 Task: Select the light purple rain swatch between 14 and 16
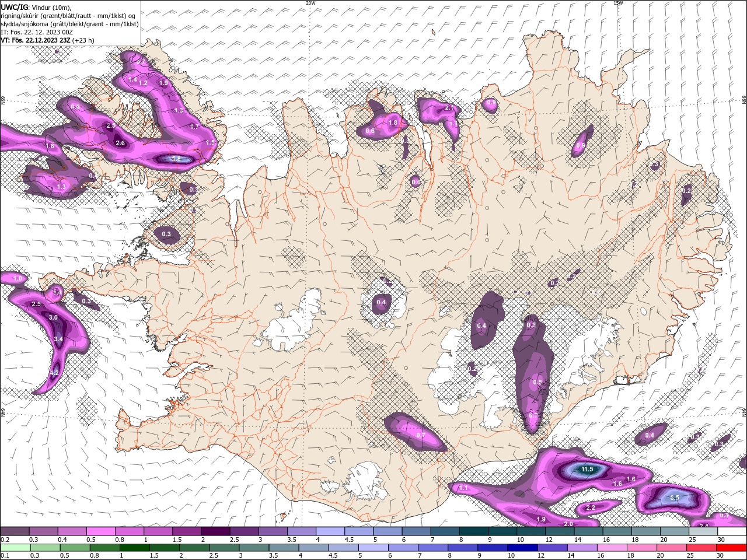582,547
